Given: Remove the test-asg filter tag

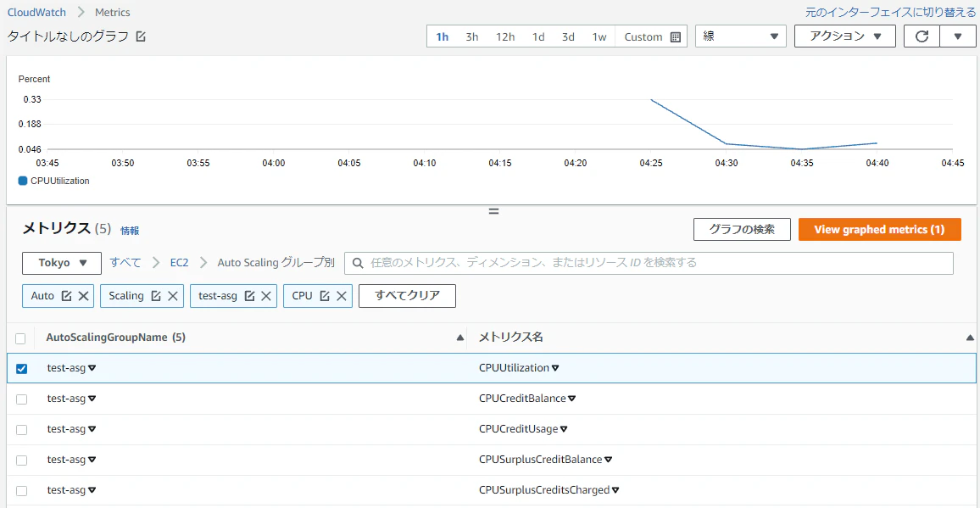Looking at the screenshot, I should tap(265, 296).
